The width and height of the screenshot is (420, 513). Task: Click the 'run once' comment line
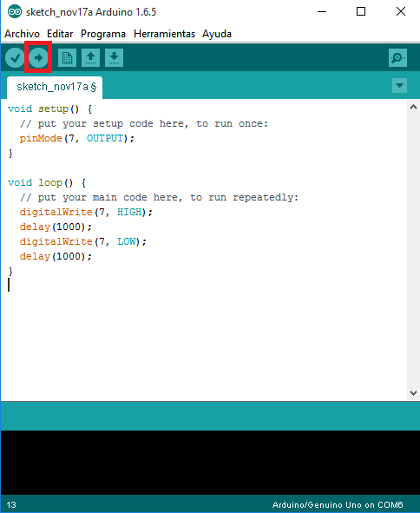(x=144, y=123)
